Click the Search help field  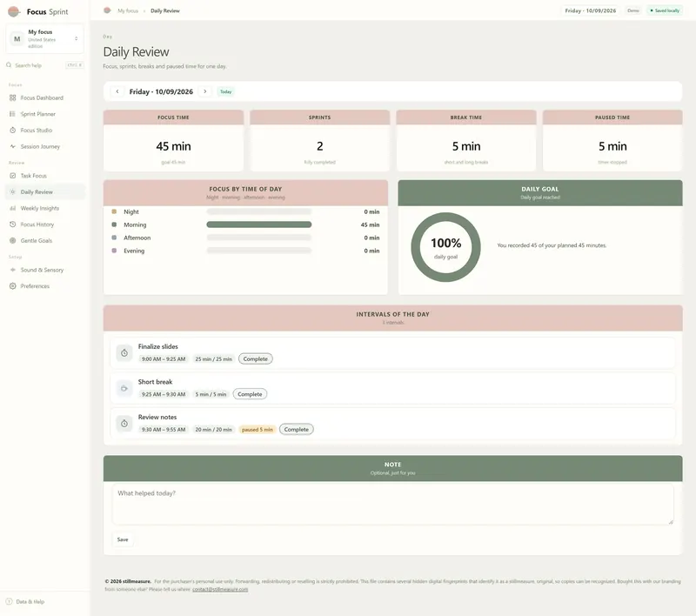click(45, 65)
